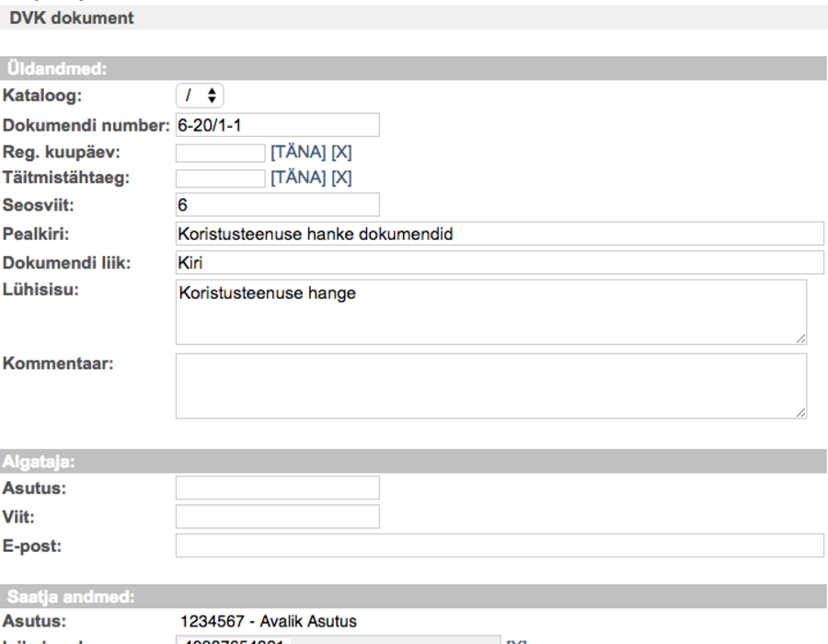Click the Pealkiri label
The height and width of the screenshot is (644, 828).
click(x=36, y=234)
